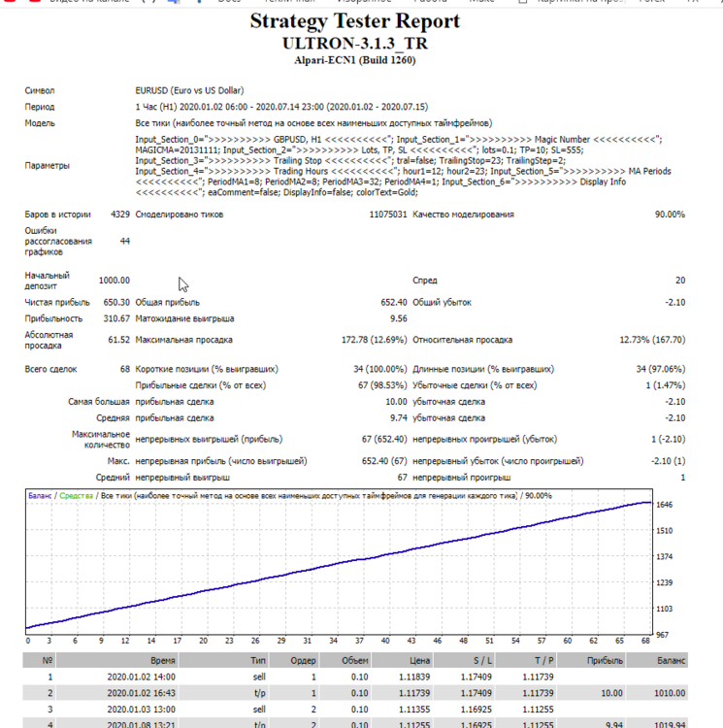Select the chart mismatch errors value 44

125,241
